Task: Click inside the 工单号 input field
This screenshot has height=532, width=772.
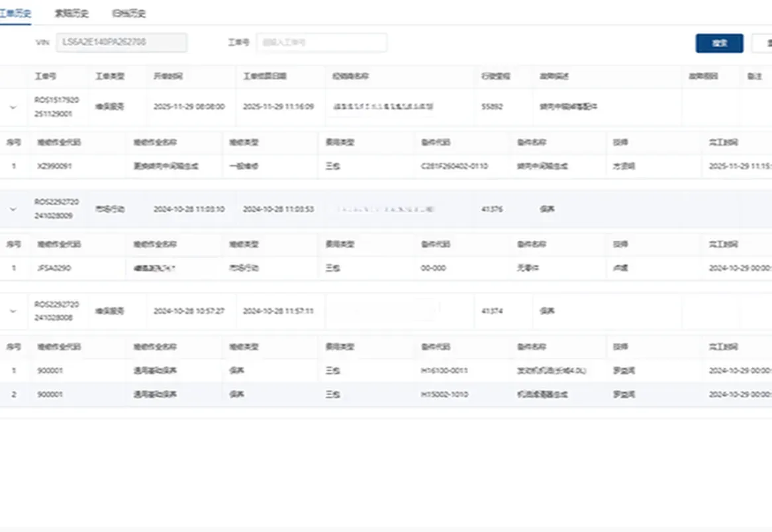Action: 322,42
